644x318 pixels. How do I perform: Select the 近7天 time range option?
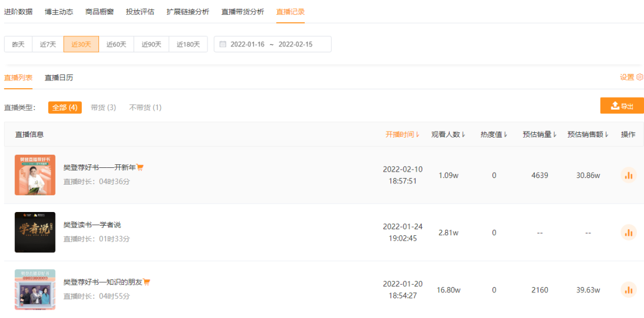[x=48, y=44]
